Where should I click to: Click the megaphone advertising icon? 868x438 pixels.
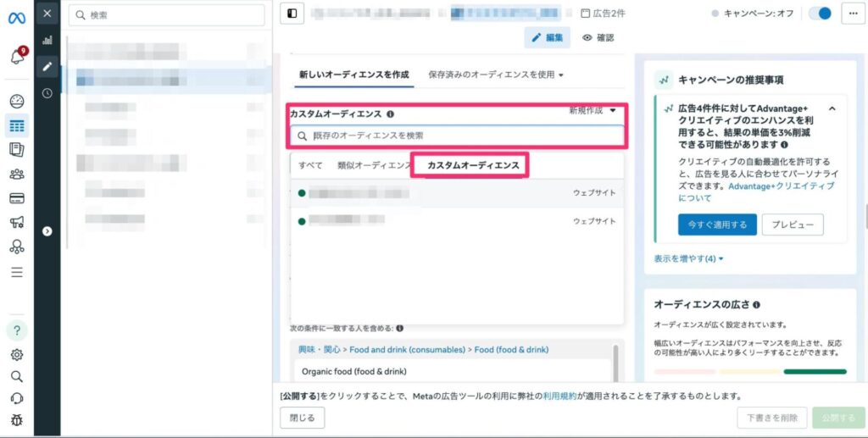point(17,223)
